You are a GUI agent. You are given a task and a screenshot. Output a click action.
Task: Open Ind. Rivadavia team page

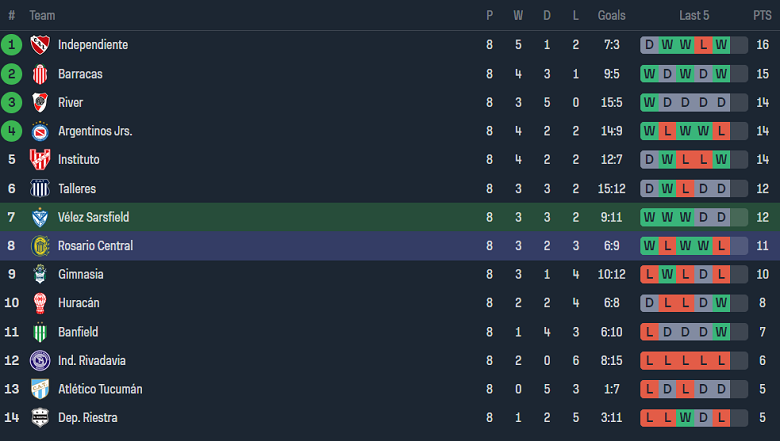[92, 360]
